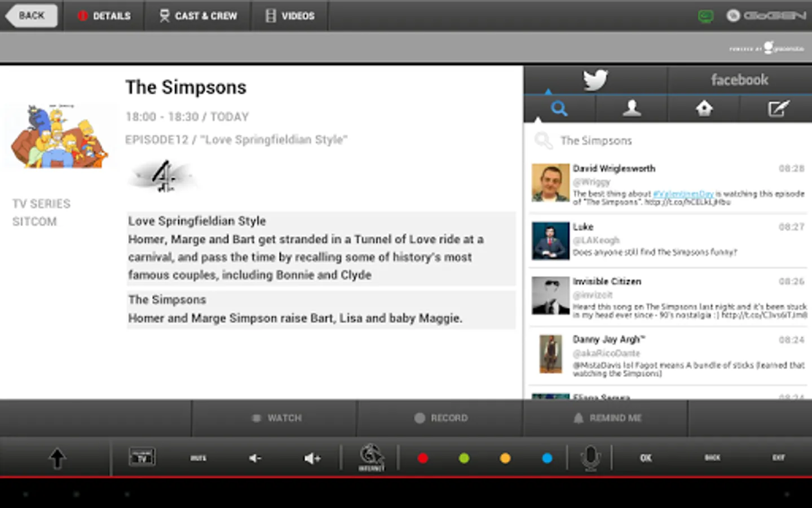812x508 pixels.
Task: Tap the MUTE remote button
Action: click(198, 458)
